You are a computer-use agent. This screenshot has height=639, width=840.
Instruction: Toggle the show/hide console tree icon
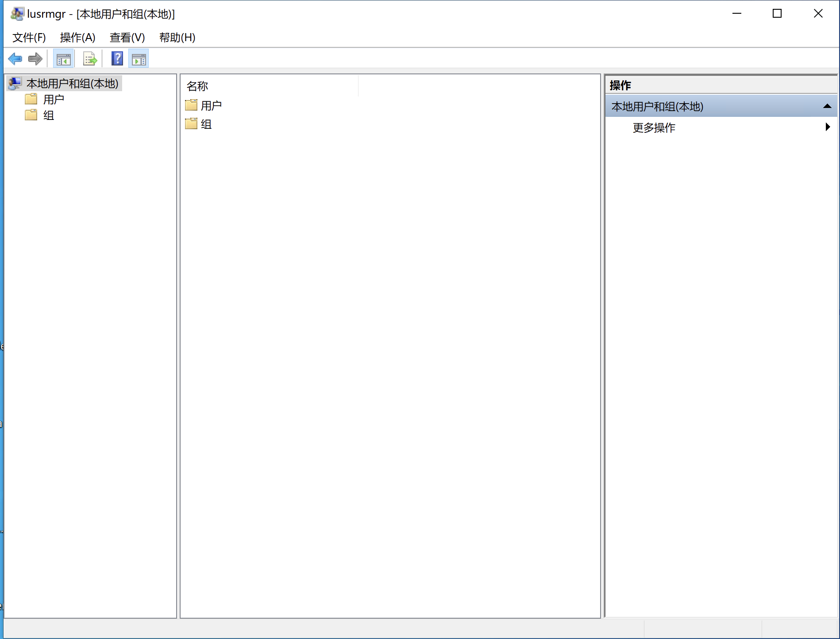click(63, 59)
